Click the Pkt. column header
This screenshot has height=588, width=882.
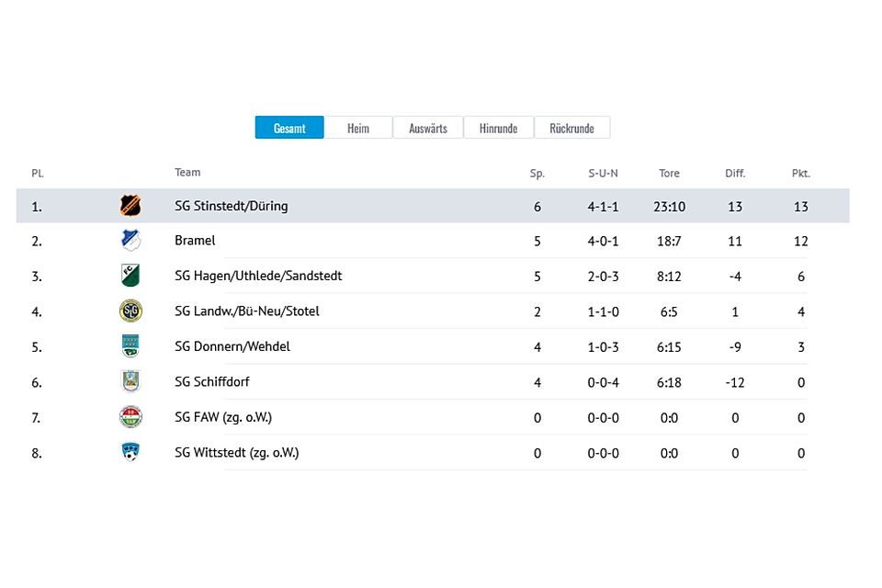[x=801, y=174]
